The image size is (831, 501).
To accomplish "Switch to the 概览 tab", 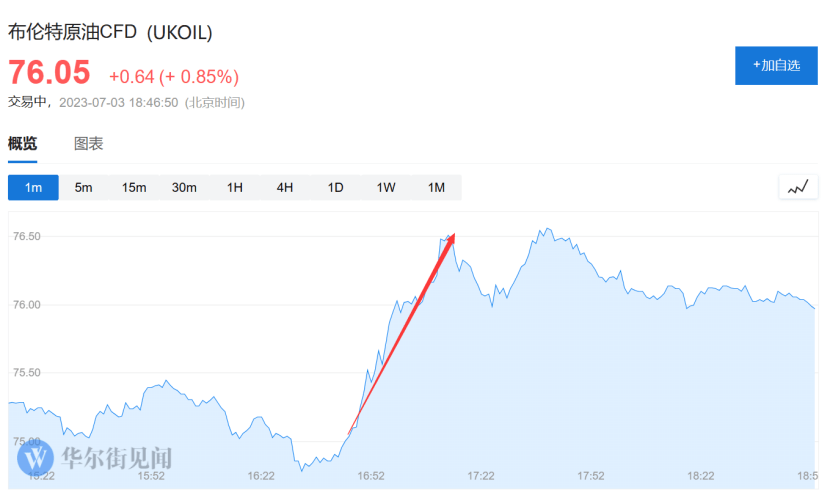I will [22, 143].
